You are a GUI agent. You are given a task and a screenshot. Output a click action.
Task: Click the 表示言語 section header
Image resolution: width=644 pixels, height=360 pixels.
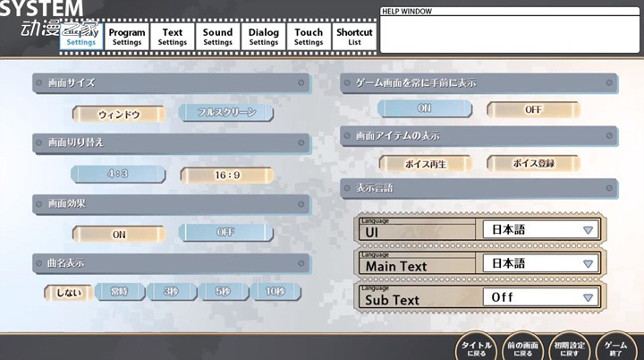click(479, 188)
